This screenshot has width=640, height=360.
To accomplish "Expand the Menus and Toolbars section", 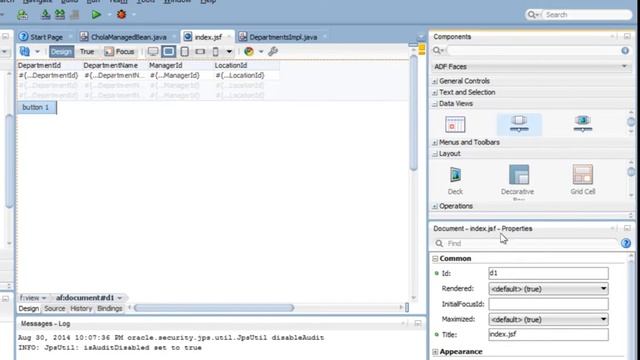I will 435,143.
